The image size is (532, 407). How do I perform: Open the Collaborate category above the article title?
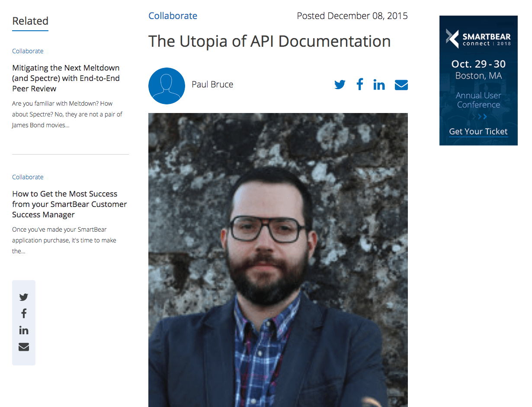coord(173,16)
